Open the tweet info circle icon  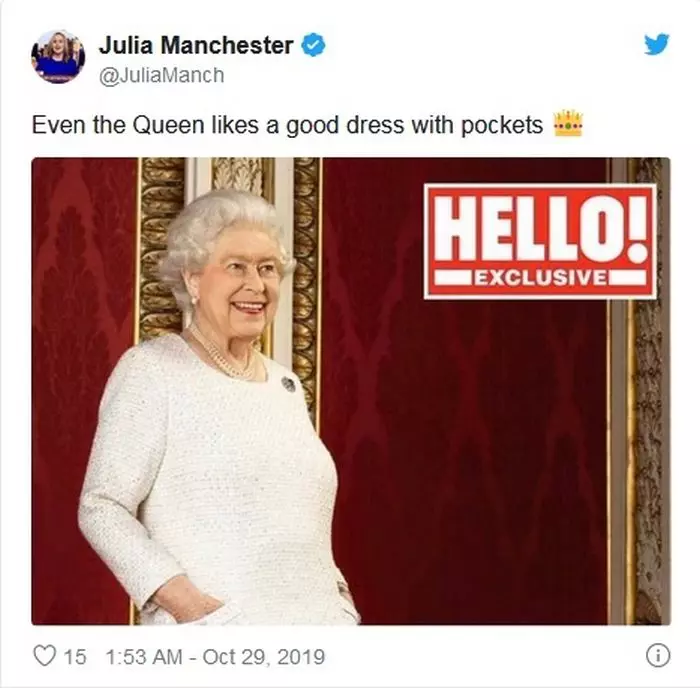click(658, 656)
